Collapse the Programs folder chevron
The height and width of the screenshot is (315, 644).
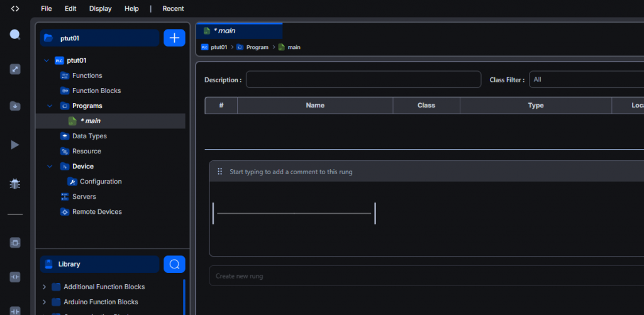(x=50, y=106)
